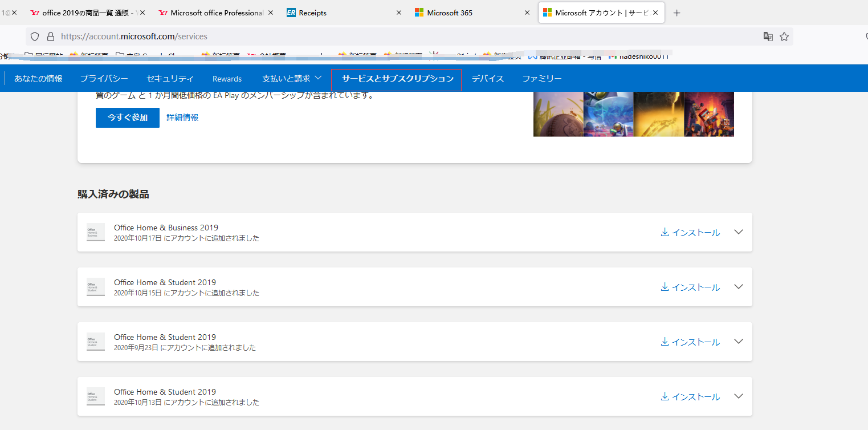Install Student 2019 added 2020年10月13日

pos(690,397)
